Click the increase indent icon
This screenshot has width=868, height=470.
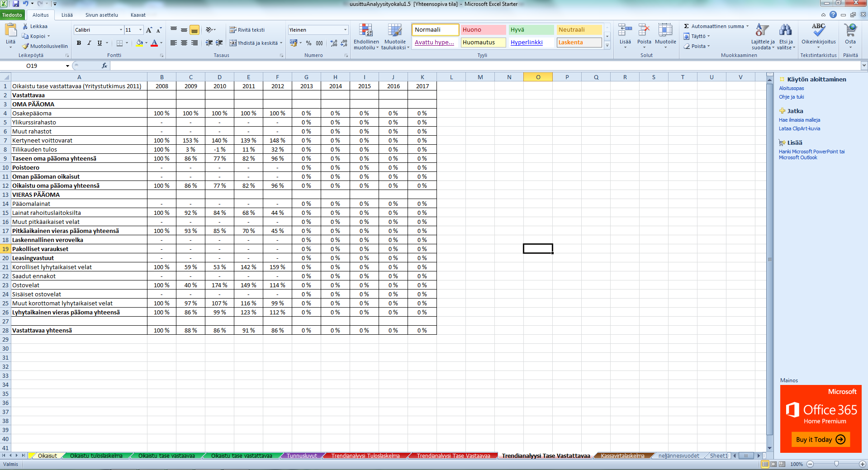pos(219,43)
